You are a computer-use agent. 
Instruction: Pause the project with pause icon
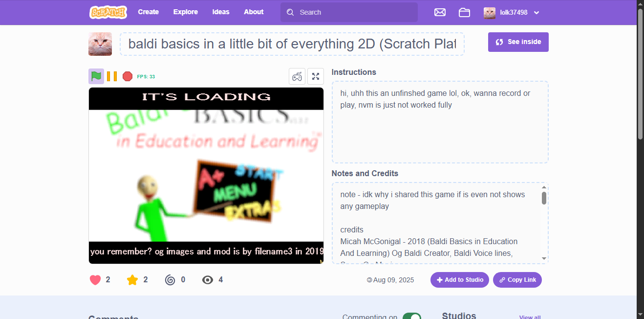112,76
